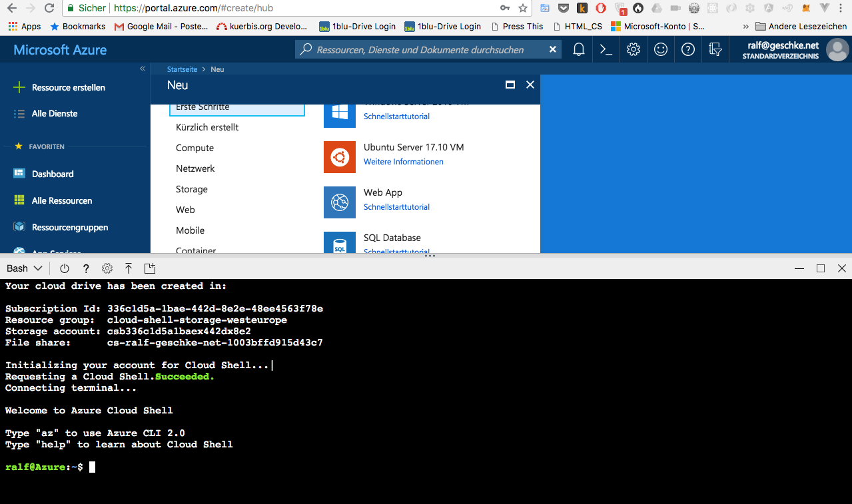Click the Web App icon tile

click(340, 202)
